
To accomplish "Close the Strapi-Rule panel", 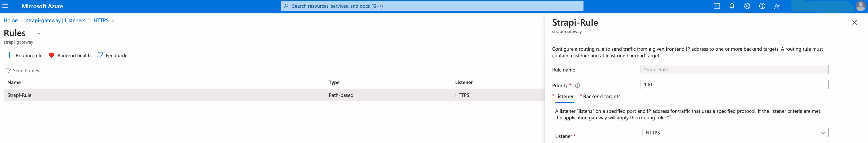I will [x=855, y=23].
